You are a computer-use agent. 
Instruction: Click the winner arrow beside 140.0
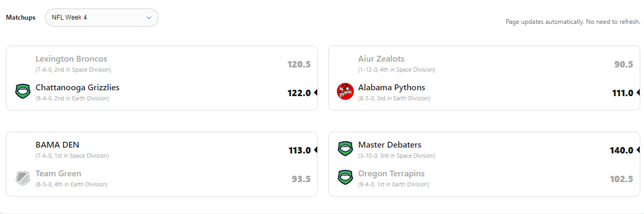(x=638, y=150)
